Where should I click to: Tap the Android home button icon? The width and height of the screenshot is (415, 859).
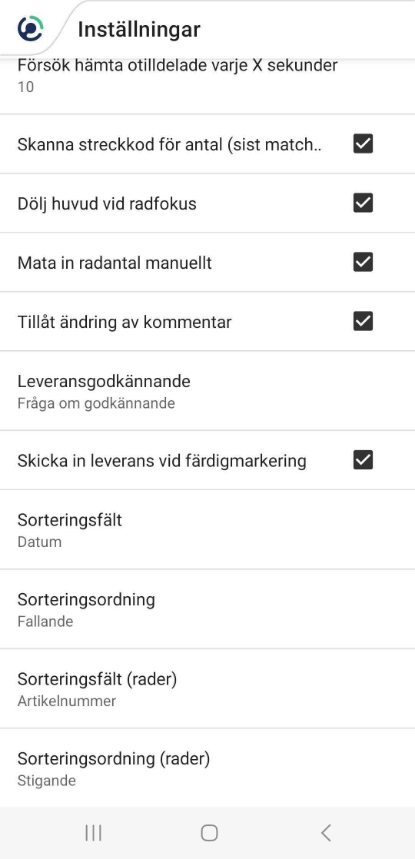tap(209, 833)
